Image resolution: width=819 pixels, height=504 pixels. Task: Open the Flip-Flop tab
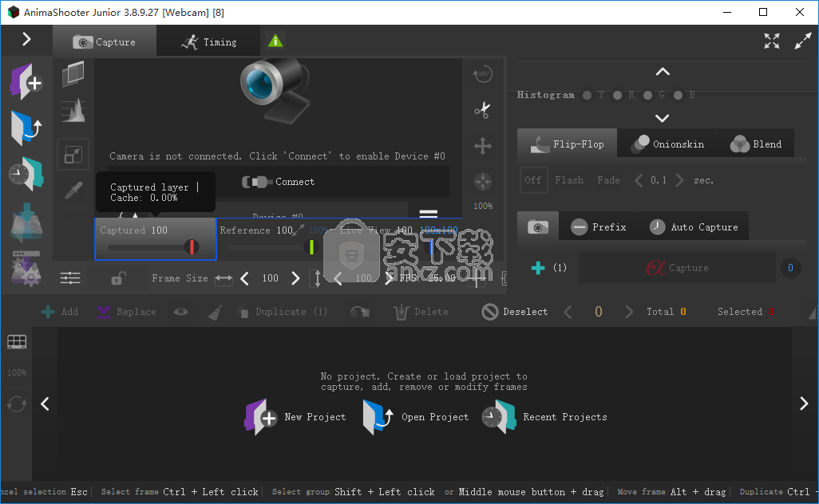(568, 144)
